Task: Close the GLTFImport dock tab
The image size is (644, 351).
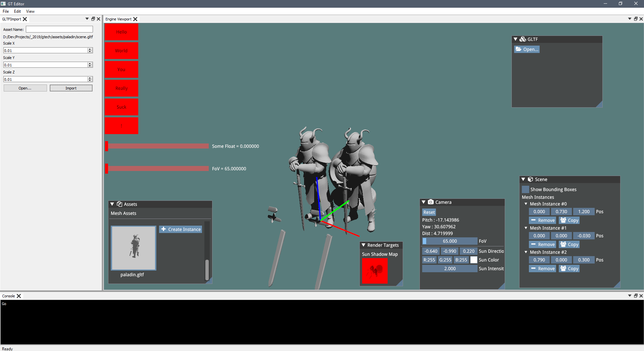Action: coord(25,19)
